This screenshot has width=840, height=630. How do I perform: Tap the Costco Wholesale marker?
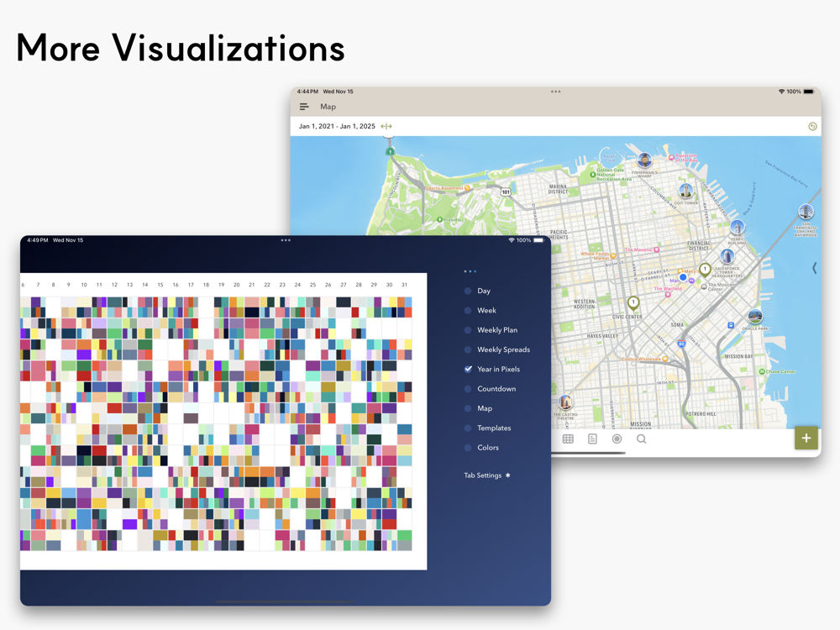coord(665,359)
